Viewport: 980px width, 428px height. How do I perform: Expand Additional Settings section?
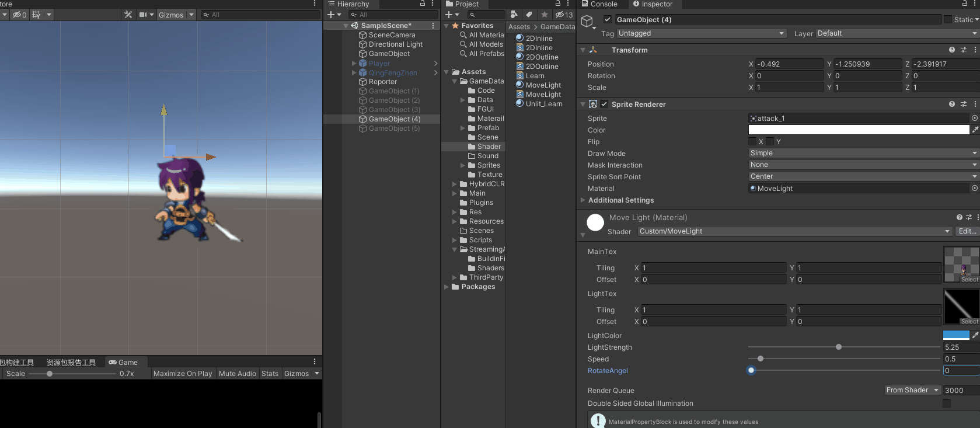(583, 200)
